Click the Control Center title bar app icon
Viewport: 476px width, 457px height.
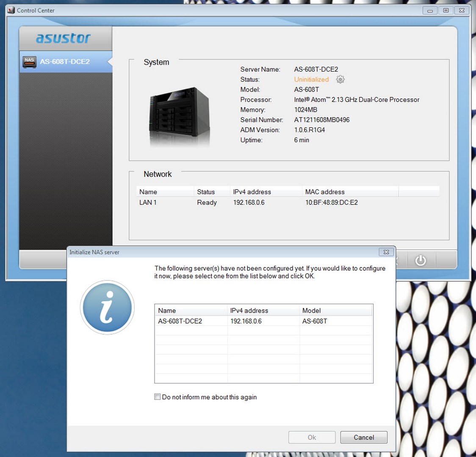(11, 10)
